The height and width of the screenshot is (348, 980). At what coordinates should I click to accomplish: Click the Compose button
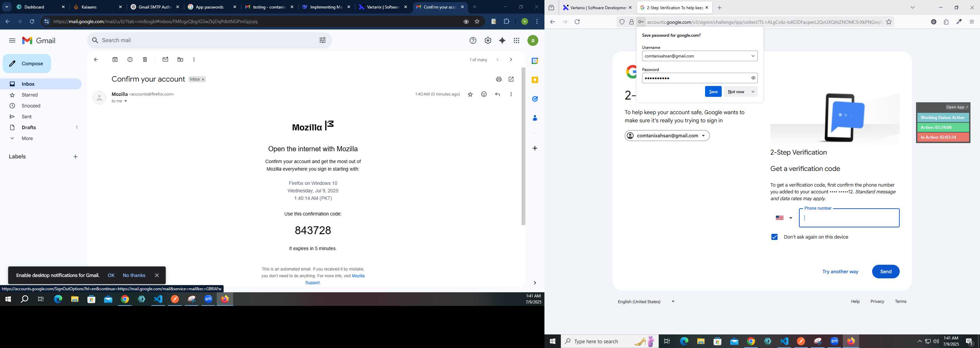pos(27,64)
